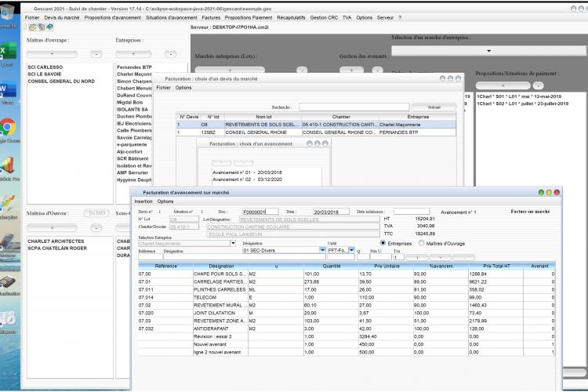Screen dimensions: 588x392
Task: Select Fernandes BTP in Entreprises list
Action: (134, 67)
